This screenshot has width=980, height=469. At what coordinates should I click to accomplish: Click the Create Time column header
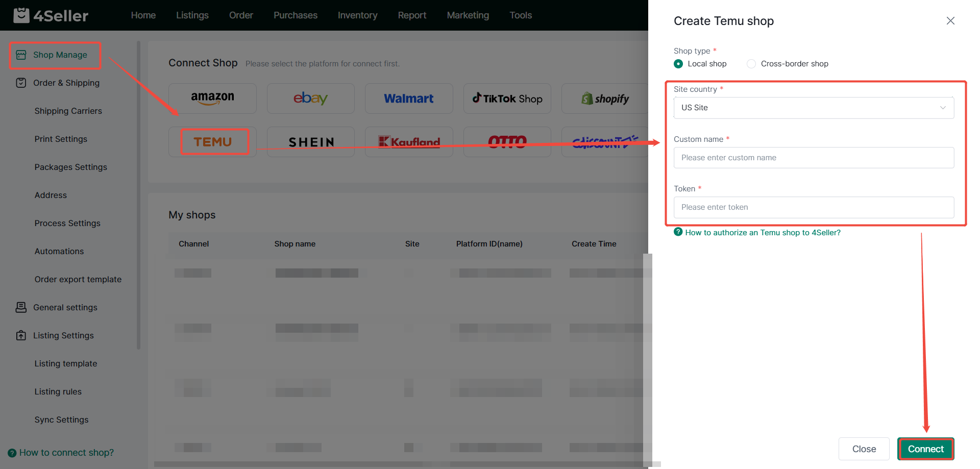pos(594,244)
